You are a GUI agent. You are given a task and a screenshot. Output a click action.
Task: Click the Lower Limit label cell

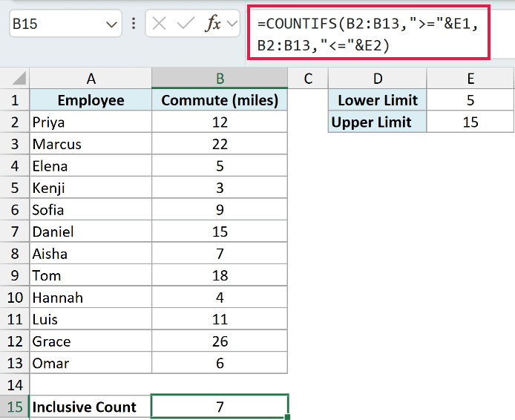click(x=378, y=100)
